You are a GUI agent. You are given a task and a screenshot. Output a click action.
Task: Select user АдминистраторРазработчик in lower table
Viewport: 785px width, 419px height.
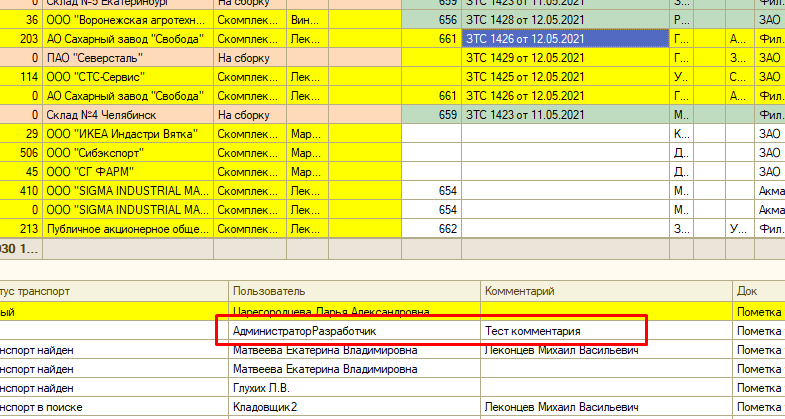coord(354,331)
